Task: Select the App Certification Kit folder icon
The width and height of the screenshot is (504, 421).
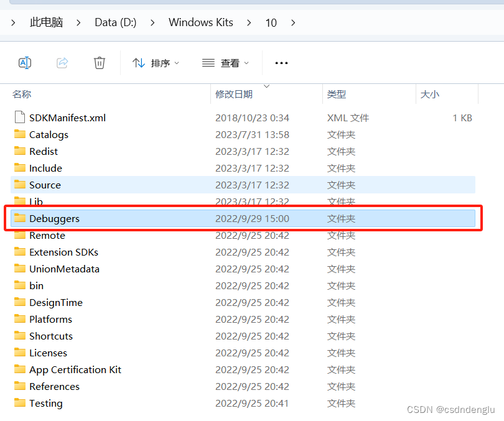Action: pos(20,369)
